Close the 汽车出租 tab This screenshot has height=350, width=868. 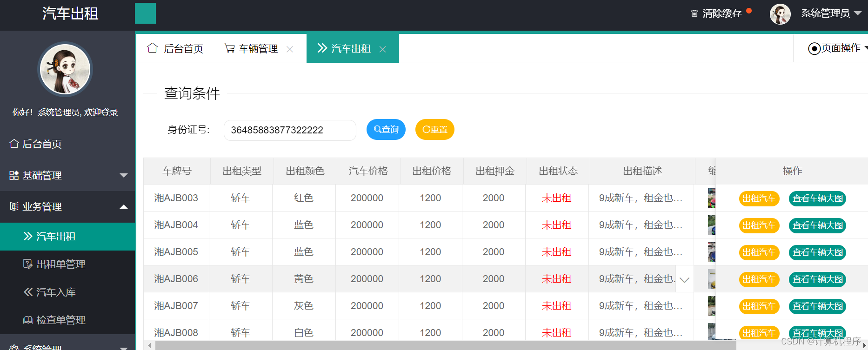click(x=383, y=49)
